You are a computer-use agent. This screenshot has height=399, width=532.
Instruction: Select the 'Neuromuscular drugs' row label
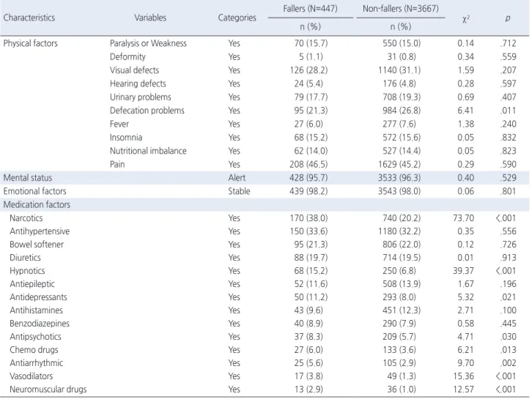(48, 389)
